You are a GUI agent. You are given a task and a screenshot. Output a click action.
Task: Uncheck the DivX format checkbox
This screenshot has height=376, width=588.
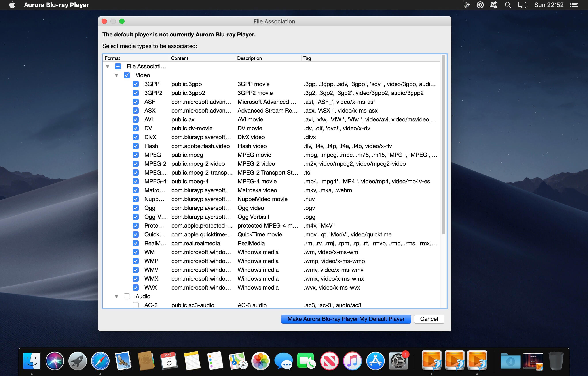(136, 137)
